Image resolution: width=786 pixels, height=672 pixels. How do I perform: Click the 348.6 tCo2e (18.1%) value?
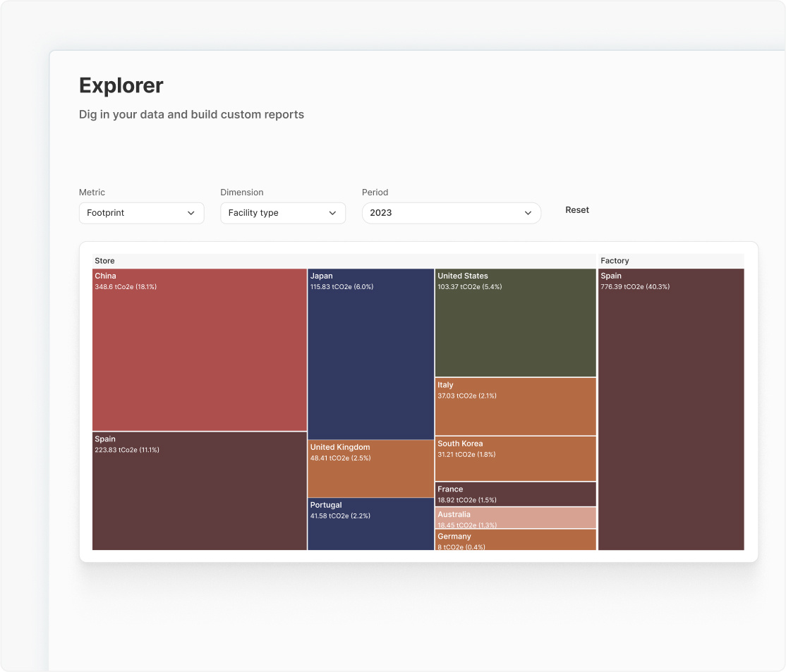pos(126,286)
